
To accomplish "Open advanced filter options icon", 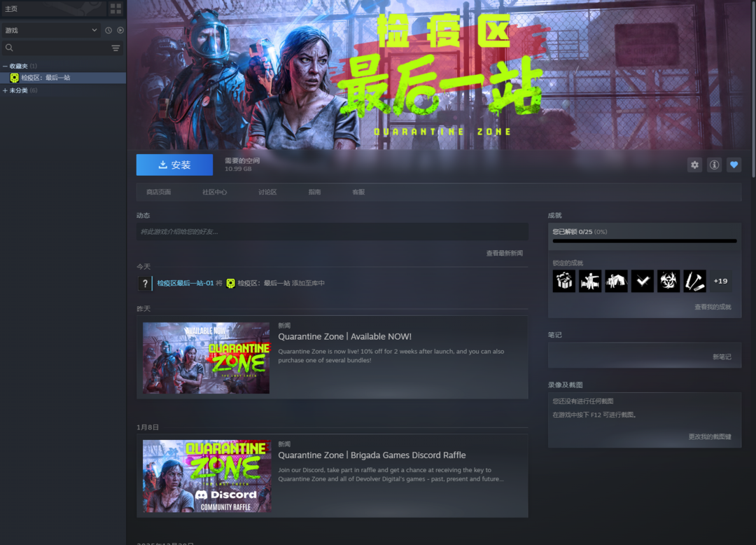I will click(x=115, y=48).
